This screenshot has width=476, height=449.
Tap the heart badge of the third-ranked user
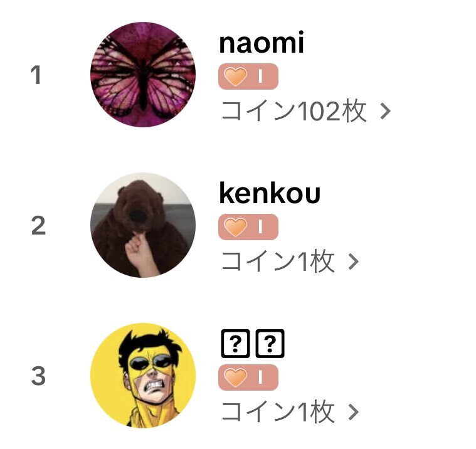[248, 378]
